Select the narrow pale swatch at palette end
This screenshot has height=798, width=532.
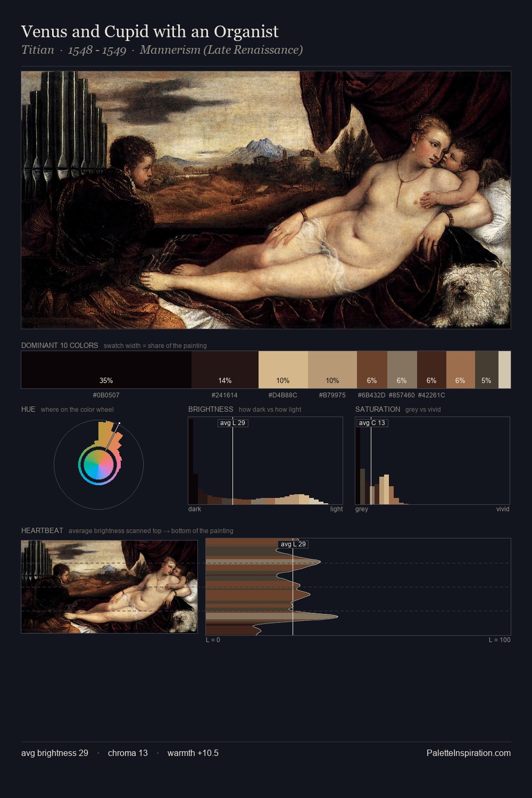click(504, 370)
